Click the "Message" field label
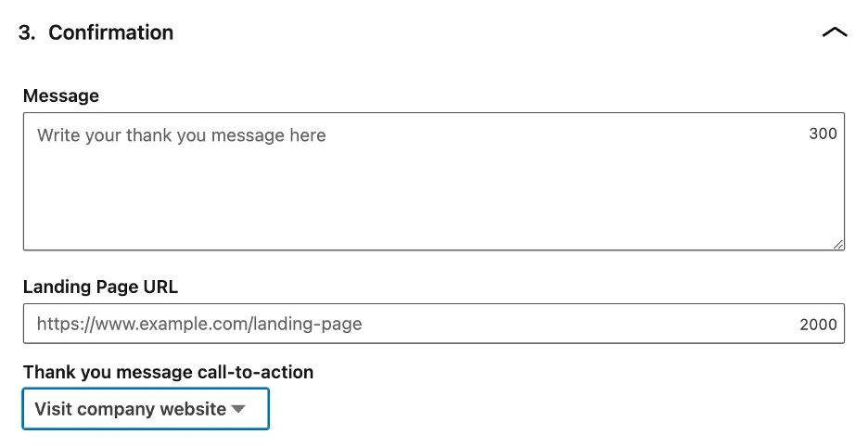 pyautogui.click(x=61, y=96)
